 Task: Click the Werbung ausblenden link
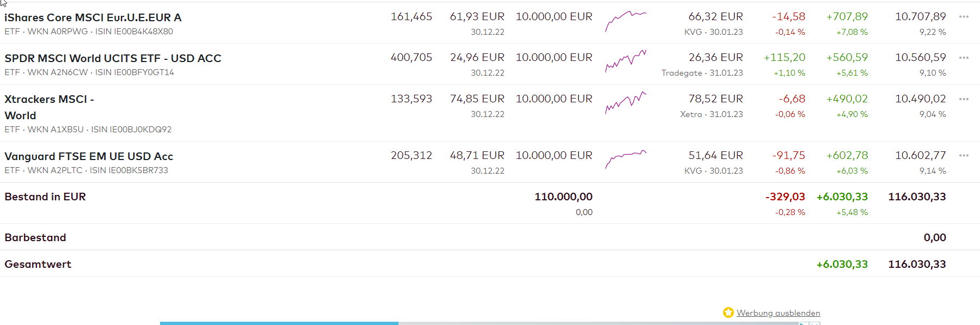pos(778,313)
